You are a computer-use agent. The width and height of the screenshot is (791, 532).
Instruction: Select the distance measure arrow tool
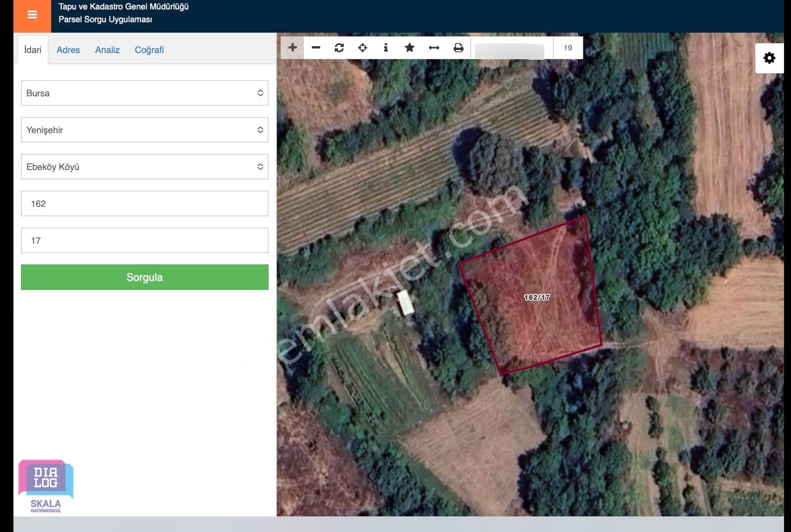[434, 47]
